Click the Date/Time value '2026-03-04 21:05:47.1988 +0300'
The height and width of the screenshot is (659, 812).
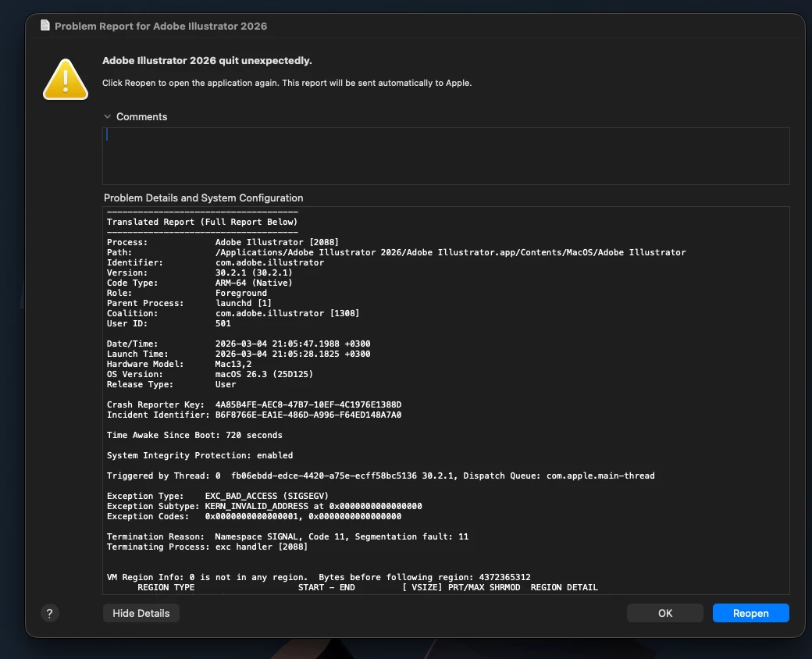tap(293, 344)
